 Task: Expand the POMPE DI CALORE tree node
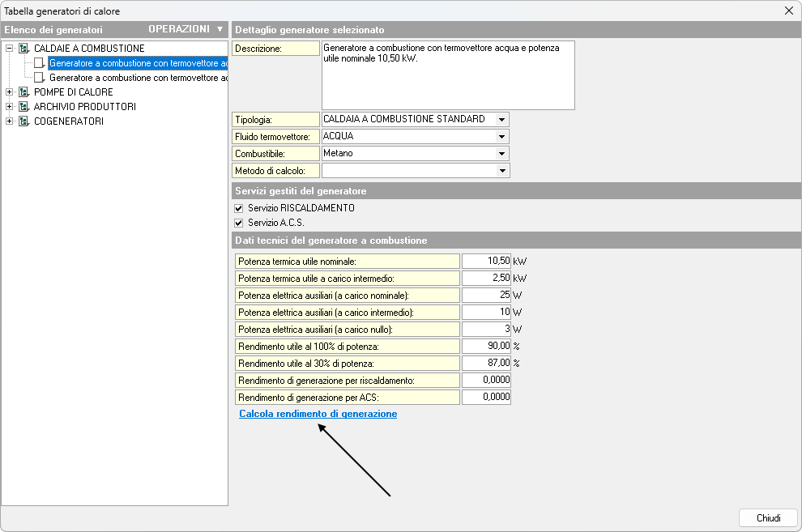coord(10,92)
